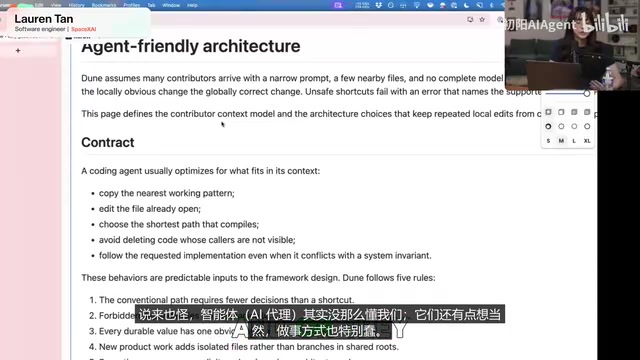
Task: Choose size XL in the popup
Action: 587,141
